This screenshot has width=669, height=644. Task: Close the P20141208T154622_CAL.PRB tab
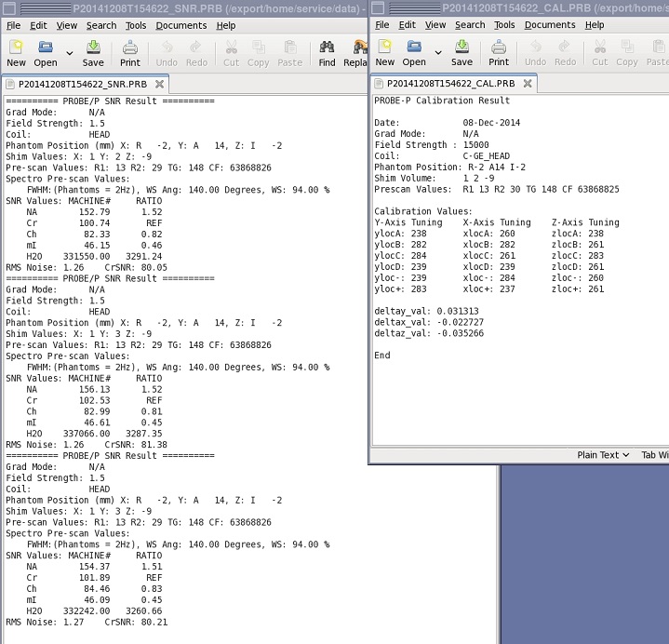click(527, 84)
